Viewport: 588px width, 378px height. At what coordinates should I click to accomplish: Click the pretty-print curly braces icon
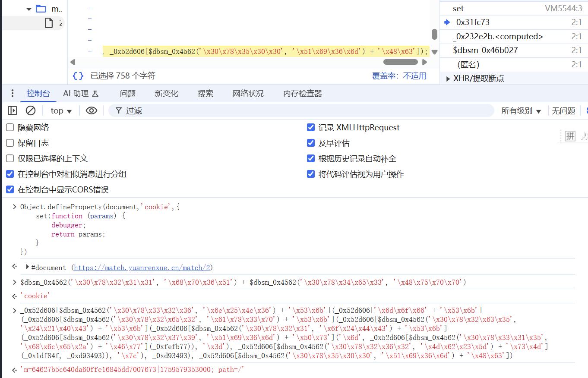tap(78, 76)
